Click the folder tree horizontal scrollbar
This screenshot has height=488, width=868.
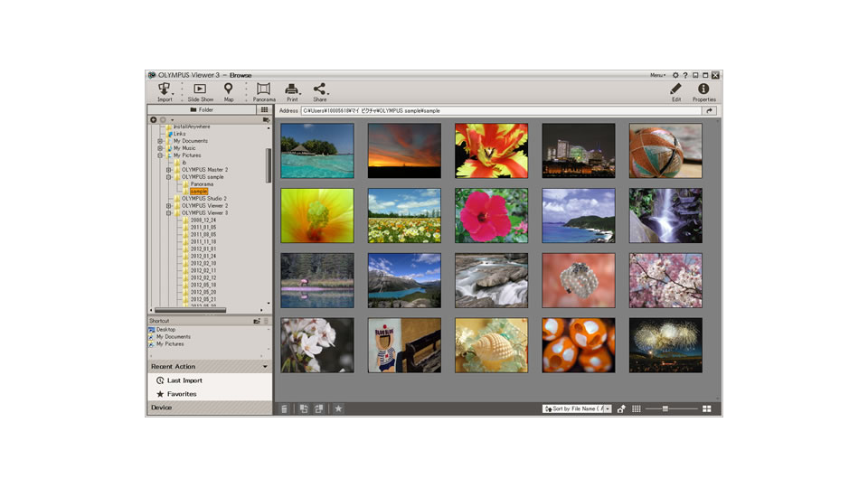190,310
